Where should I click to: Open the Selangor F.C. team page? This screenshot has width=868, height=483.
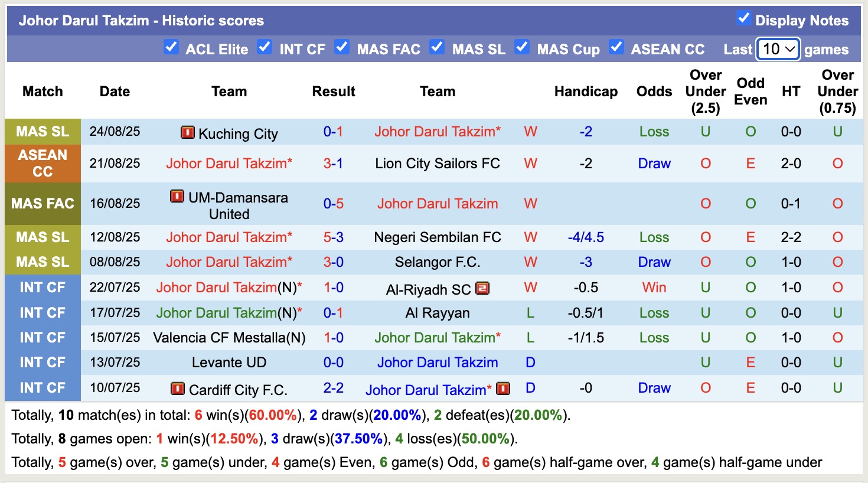(438, 262)
